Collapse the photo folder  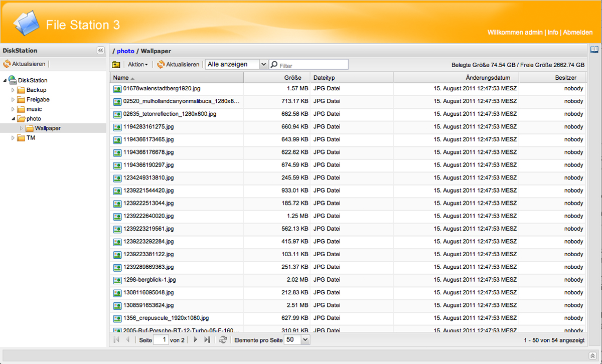pos(14,119)
